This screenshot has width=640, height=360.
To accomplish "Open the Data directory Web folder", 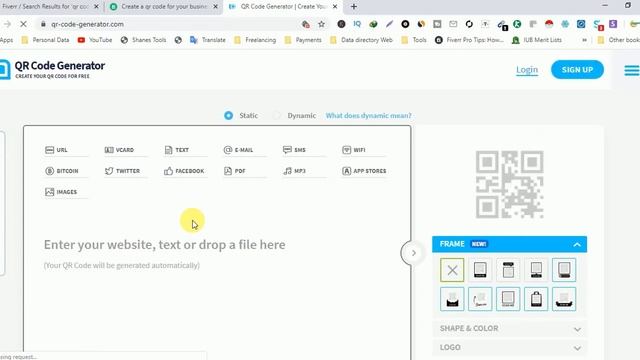I will coord(361,40).
